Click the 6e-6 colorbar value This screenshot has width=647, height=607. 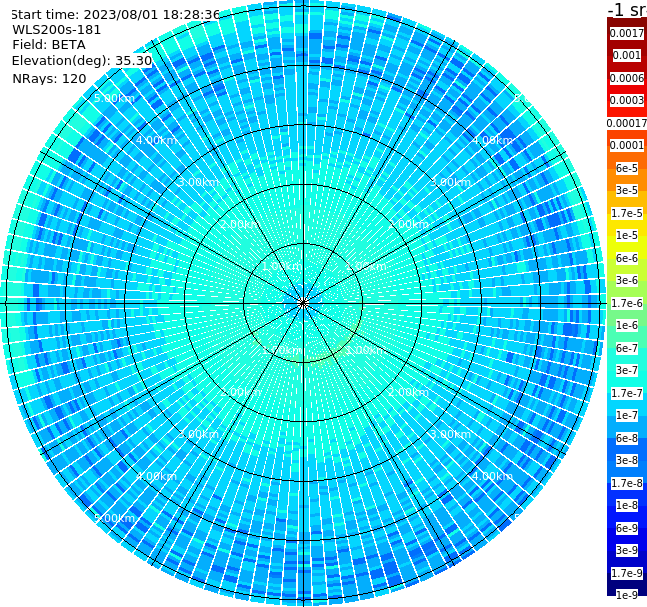click(x=627, y=258)
